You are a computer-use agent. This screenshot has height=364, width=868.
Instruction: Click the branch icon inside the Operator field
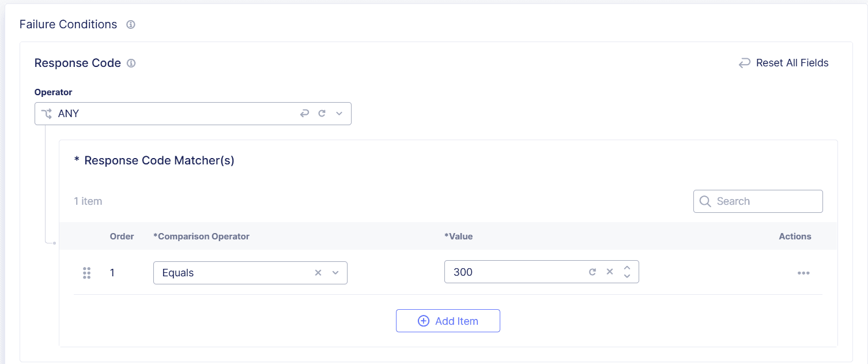point(47,113)
